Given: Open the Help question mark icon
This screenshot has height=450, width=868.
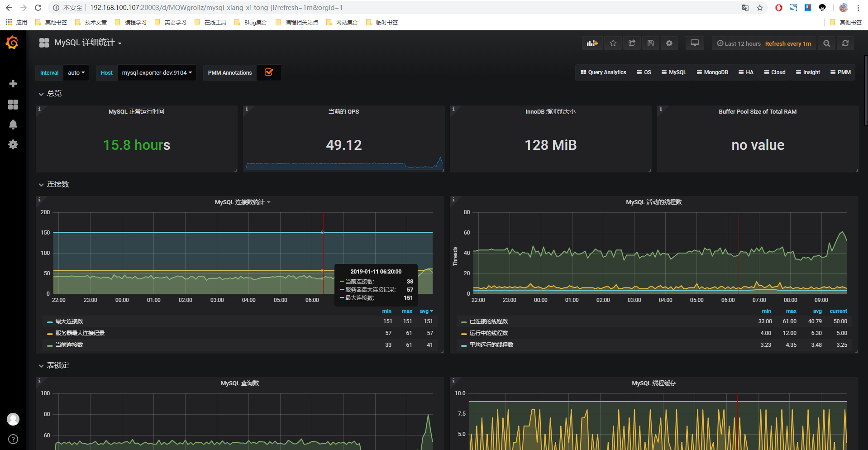Looking at the screenshot, I should coord(13,439).
